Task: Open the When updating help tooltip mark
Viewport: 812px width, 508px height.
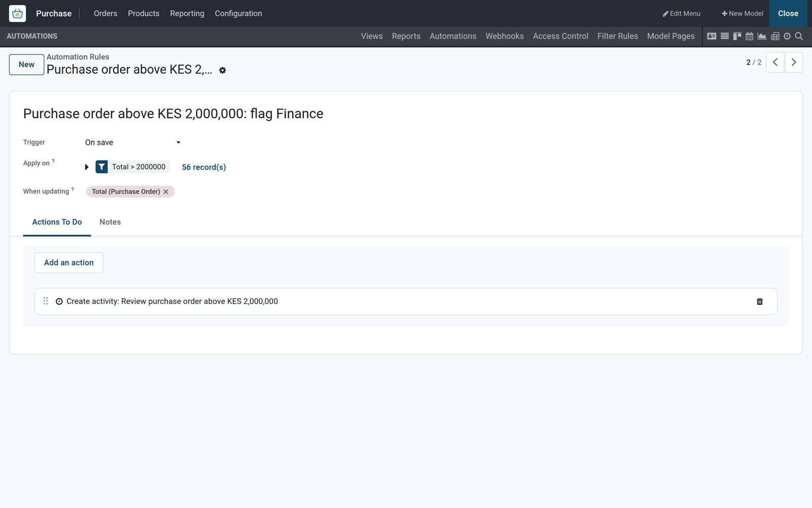Action: tap(73, 189)
